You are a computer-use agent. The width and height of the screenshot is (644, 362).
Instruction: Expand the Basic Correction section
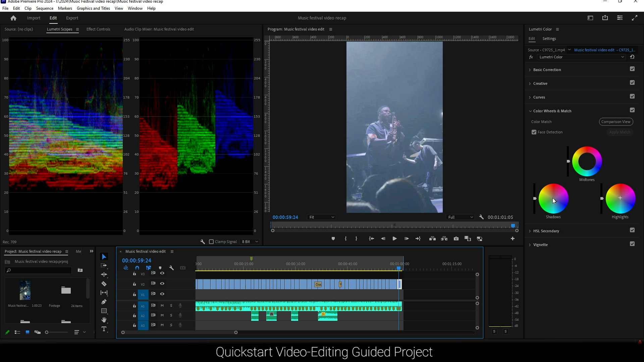tap(547, 70)
